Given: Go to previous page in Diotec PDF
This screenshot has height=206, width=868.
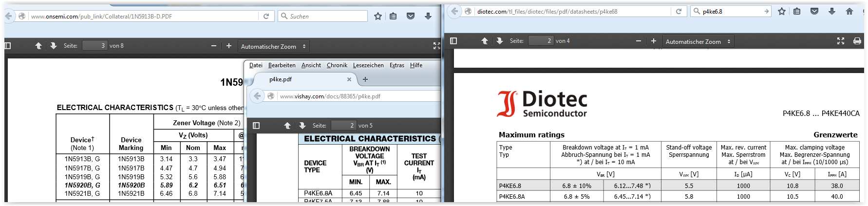Looking at the screenshot, I should click(485, 41).
